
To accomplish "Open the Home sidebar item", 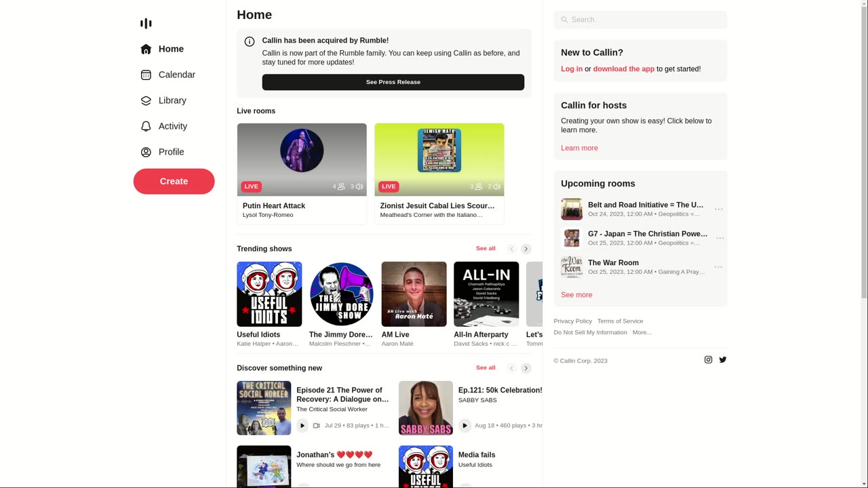I will point(162,49).
